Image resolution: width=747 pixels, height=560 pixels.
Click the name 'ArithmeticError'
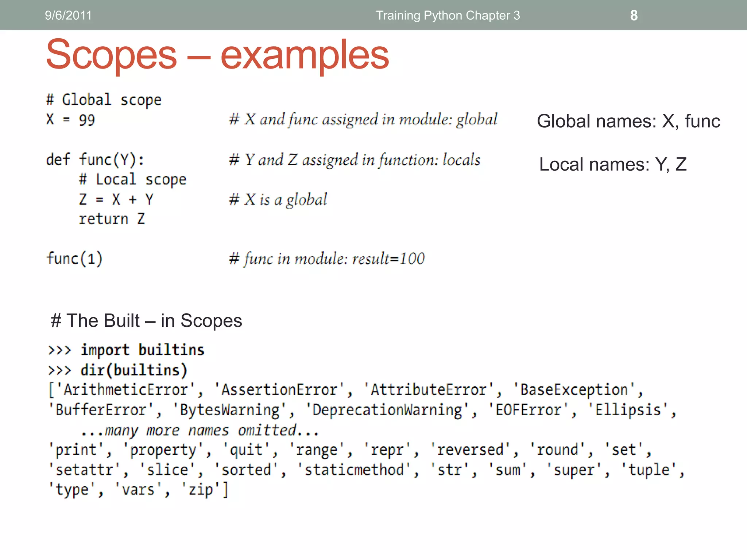pyautogui.click(x=126, y=390)
